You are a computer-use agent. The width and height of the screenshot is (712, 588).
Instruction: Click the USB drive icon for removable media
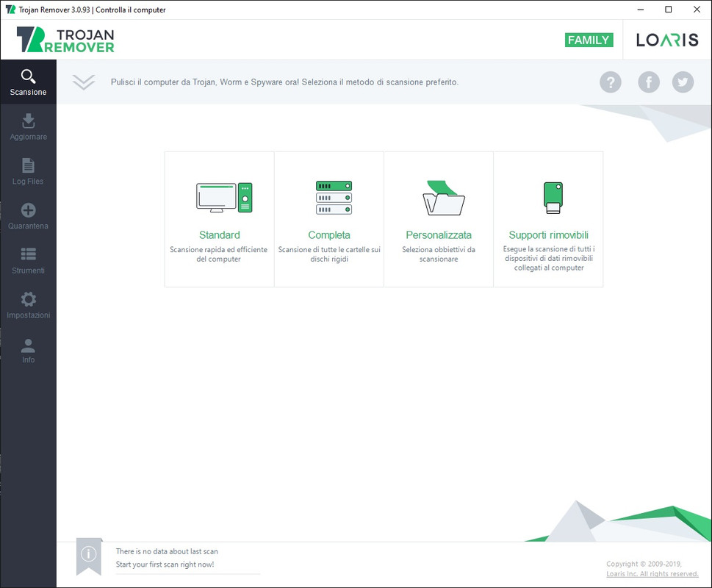click(x=553, y=198)
